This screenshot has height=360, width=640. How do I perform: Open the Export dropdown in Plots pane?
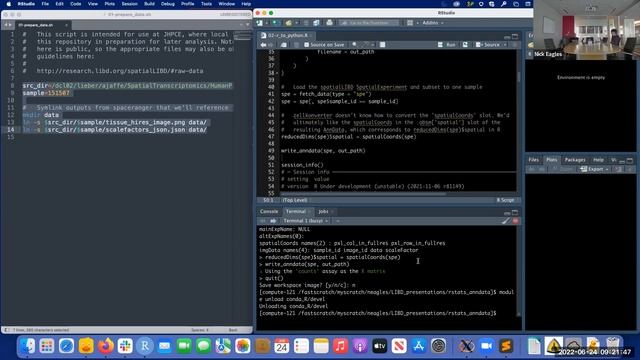click(x=607, y=169)
